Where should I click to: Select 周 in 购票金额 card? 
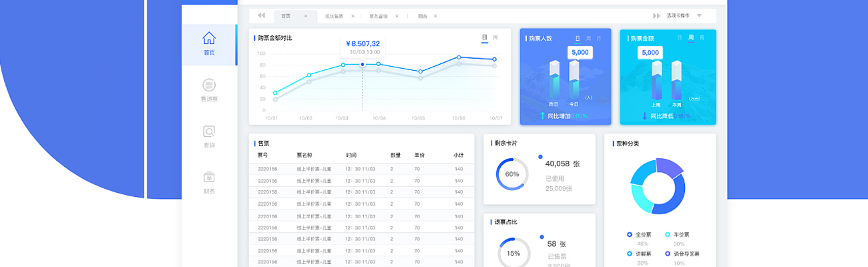coord(692,38)
